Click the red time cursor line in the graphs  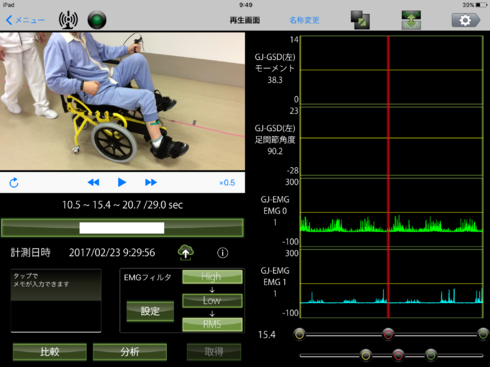coord(388,177)
